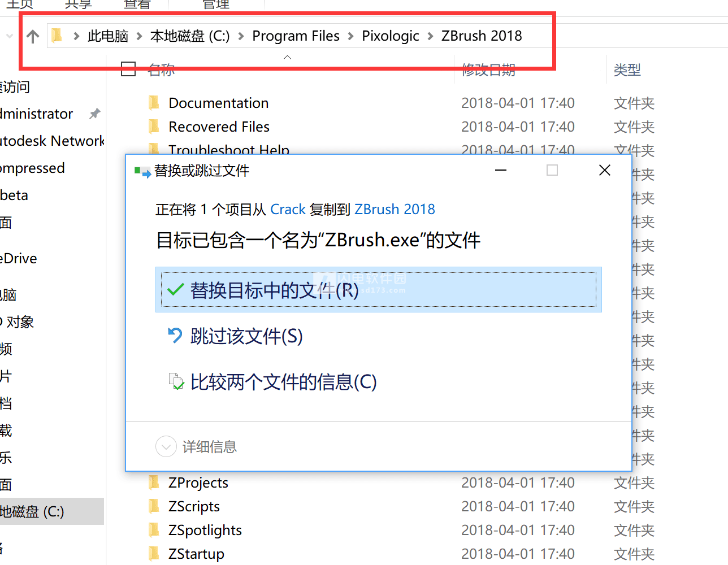The width and height of the screenshot is (728, 565).
Task: Click Documentation row date 2018-04-01 17:40
Action: tap(518, 103)
